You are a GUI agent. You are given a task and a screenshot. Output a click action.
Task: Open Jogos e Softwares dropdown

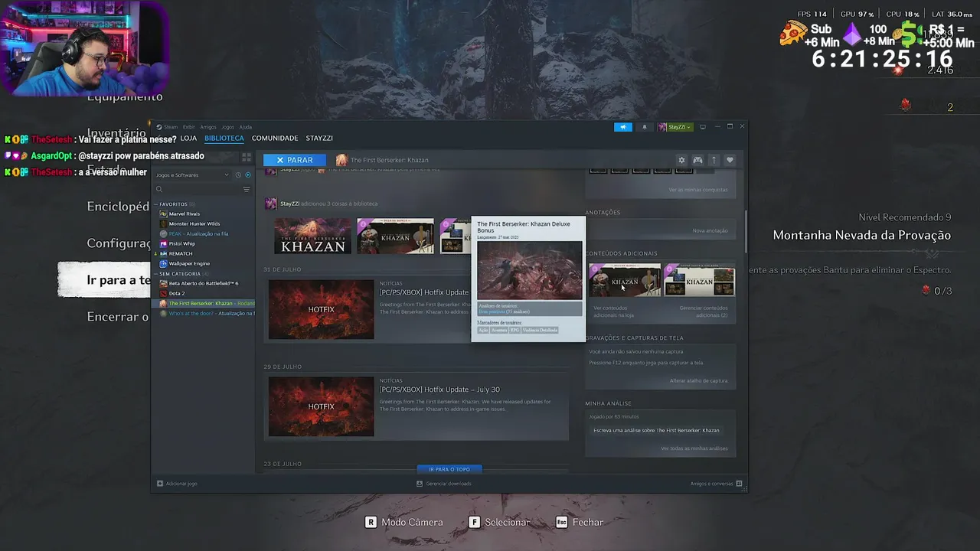[x=191, y=175]
